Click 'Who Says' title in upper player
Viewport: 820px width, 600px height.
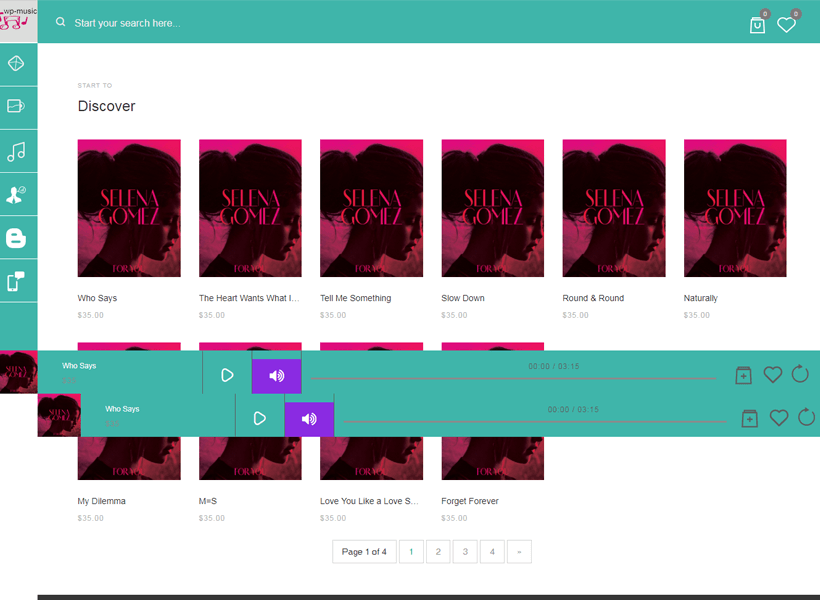(x=79, y=366)
